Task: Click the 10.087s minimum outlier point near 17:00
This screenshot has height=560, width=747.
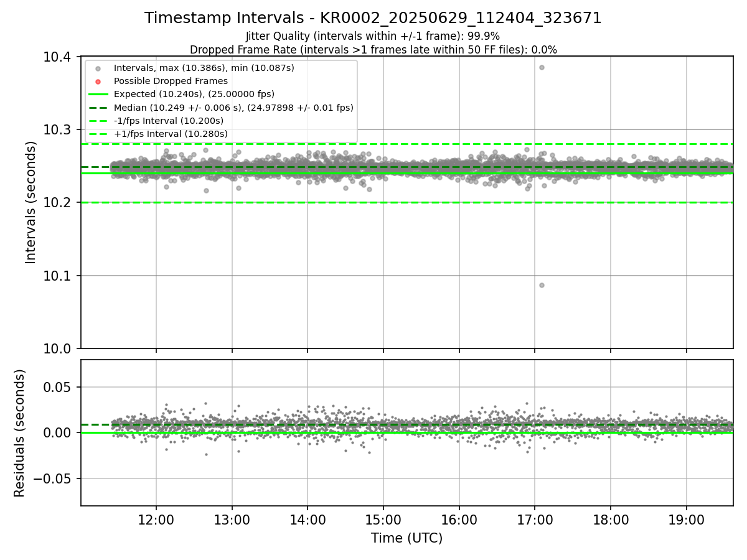Action: click(x=542, y=285)
